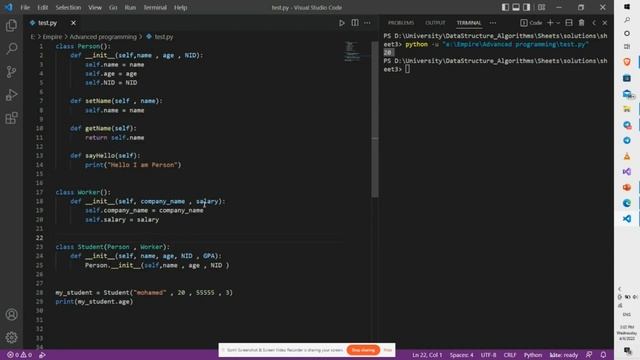Click the Ln 22, Col 1 status entry
This screenshot has width=640, height=360.
point(427,355)
